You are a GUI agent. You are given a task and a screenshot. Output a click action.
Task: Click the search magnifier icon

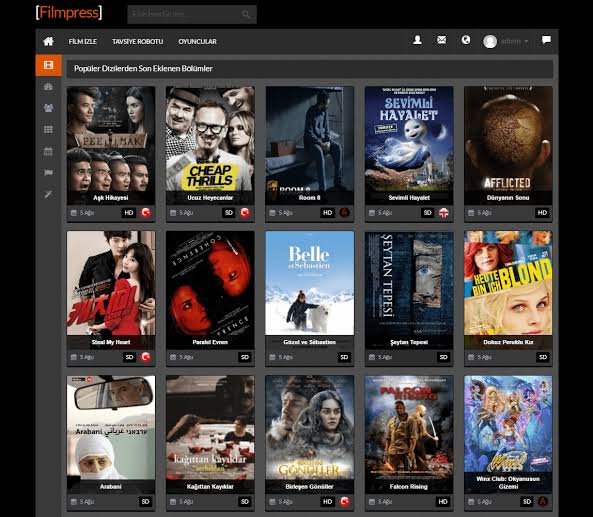(x=246, y=14)
